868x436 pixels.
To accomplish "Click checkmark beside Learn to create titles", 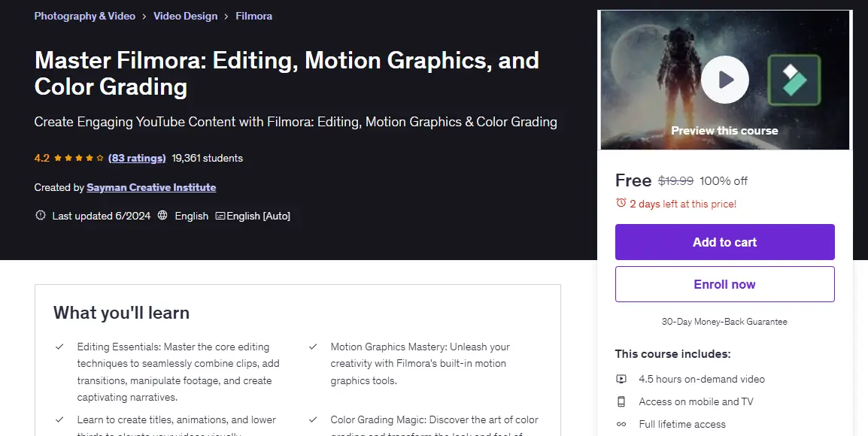I will [x=59, y=420].
